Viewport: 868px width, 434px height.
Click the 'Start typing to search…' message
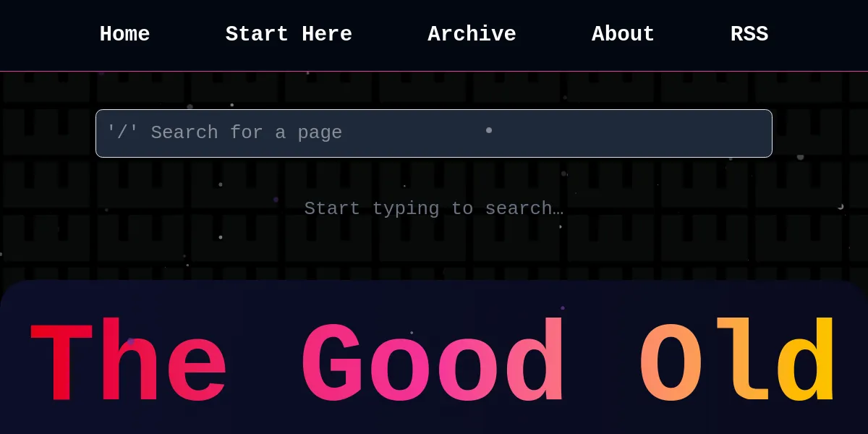(x=433, y=208)
